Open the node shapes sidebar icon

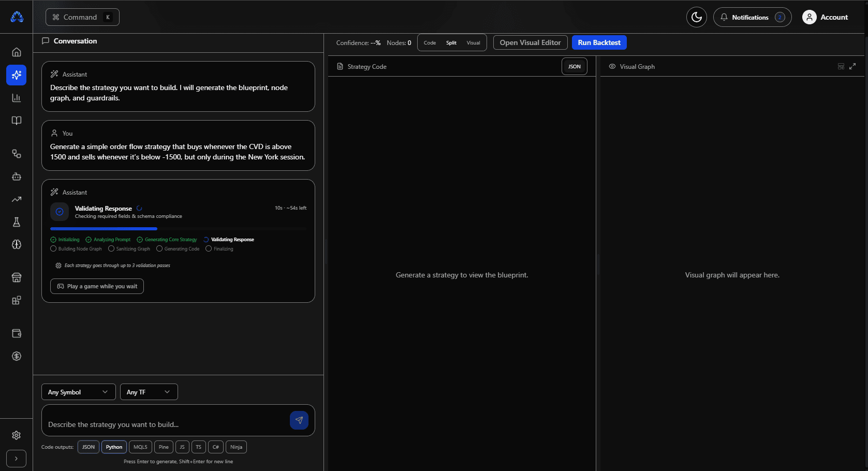point(17,154)
